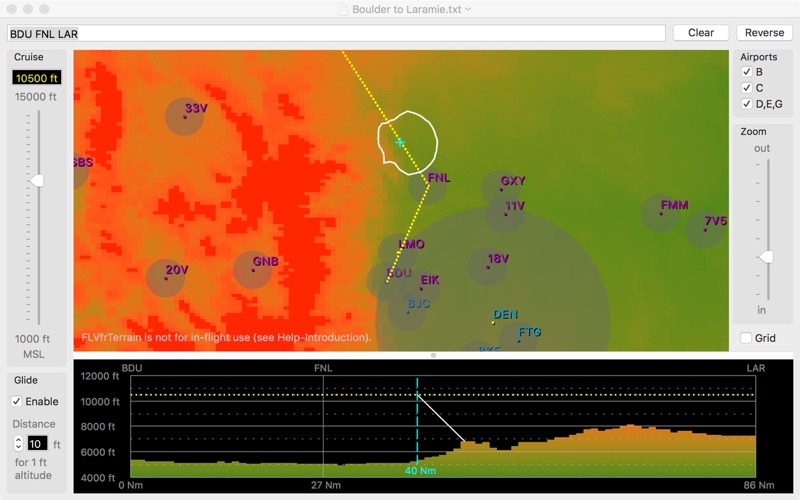Select the GNB airport circle
Screen dimensions: 800x500
pyautogui.click(x=253, y=270)
